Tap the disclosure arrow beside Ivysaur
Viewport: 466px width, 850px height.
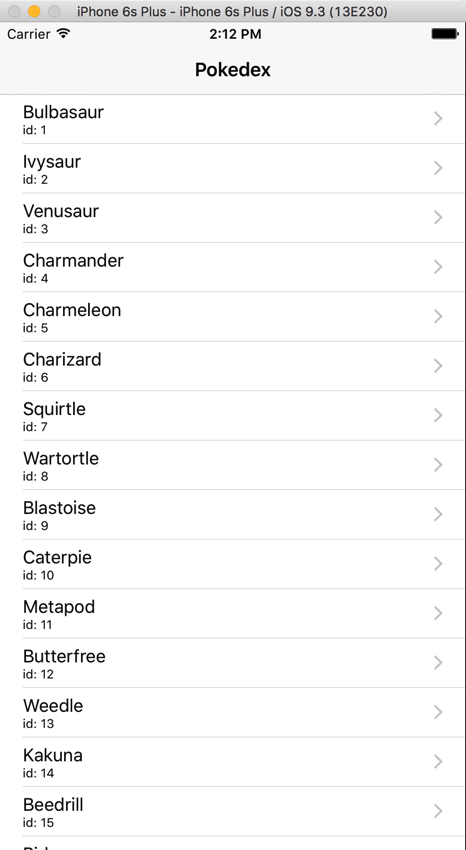pos(438,168)
